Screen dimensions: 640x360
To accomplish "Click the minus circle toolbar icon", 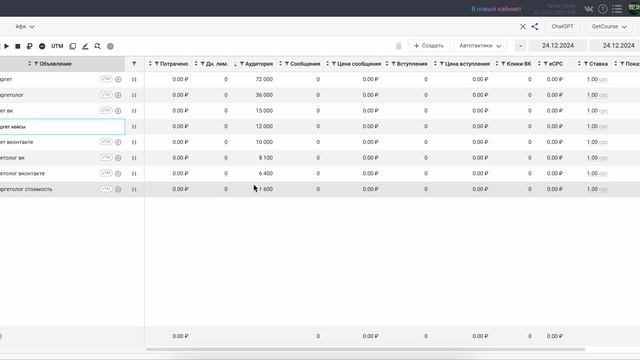I will 42,46.
